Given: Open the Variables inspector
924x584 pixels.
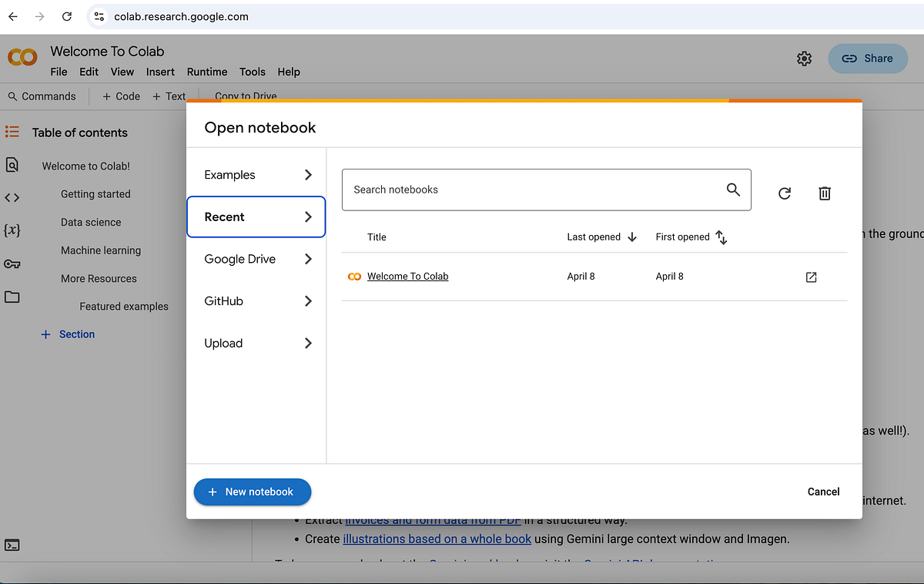Looking at the screenshot, I should (12, 230).
